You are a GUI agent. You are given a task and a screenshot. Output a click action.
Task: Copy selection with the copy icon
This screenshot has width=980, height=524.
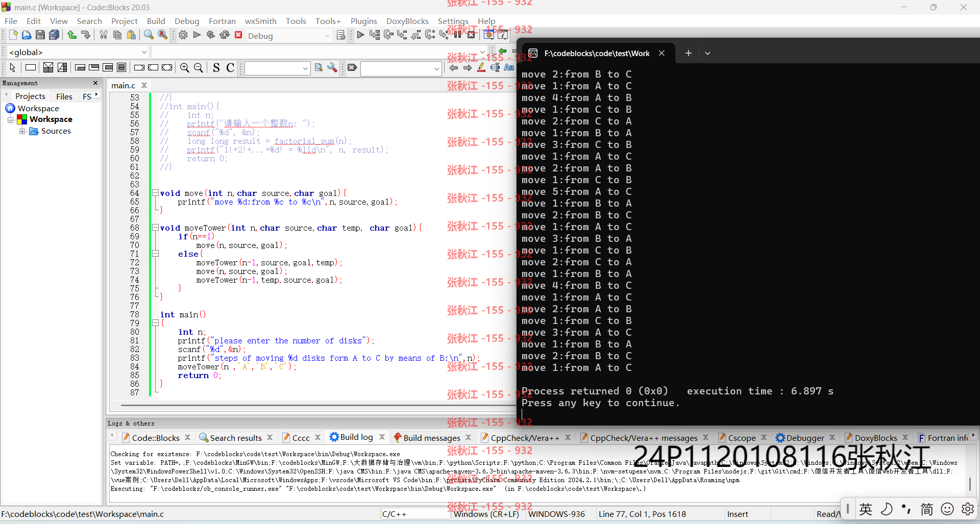(117, 35)
